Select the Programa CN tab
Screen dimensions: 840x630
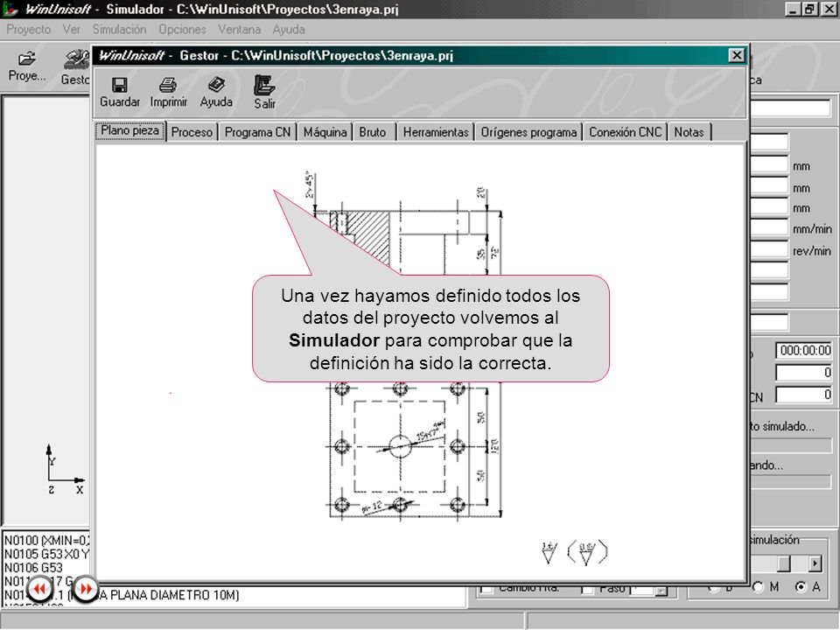(257, 132)
